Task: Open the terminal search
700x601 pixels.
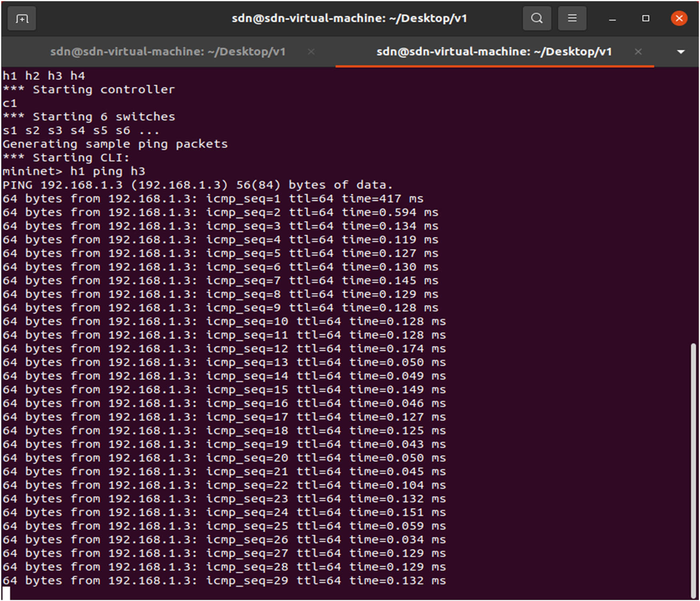Action: (536, 18)
